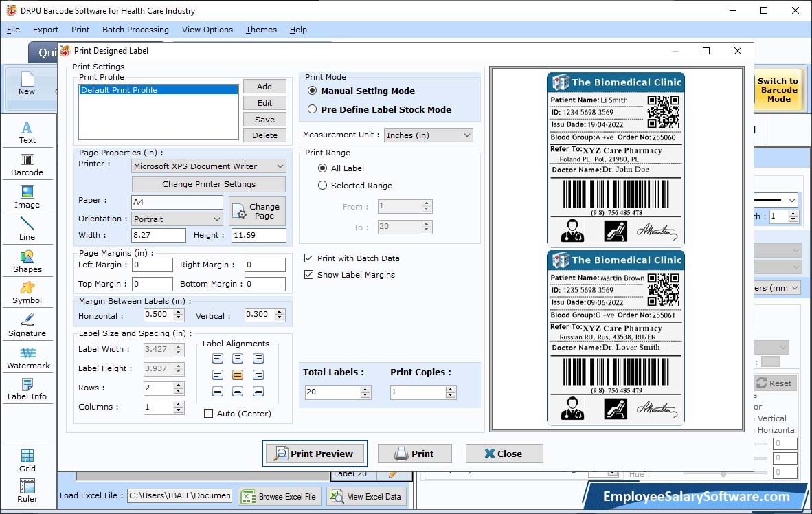812x514 pixels.
Task: Select the Text tool in sidebar
Action: coord(27,133)
